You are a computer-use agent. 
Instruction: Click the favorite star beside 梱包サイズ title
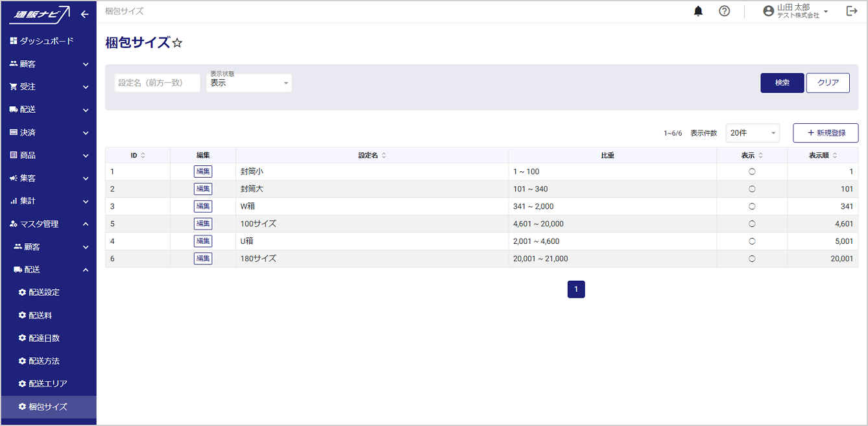(178, 43)
